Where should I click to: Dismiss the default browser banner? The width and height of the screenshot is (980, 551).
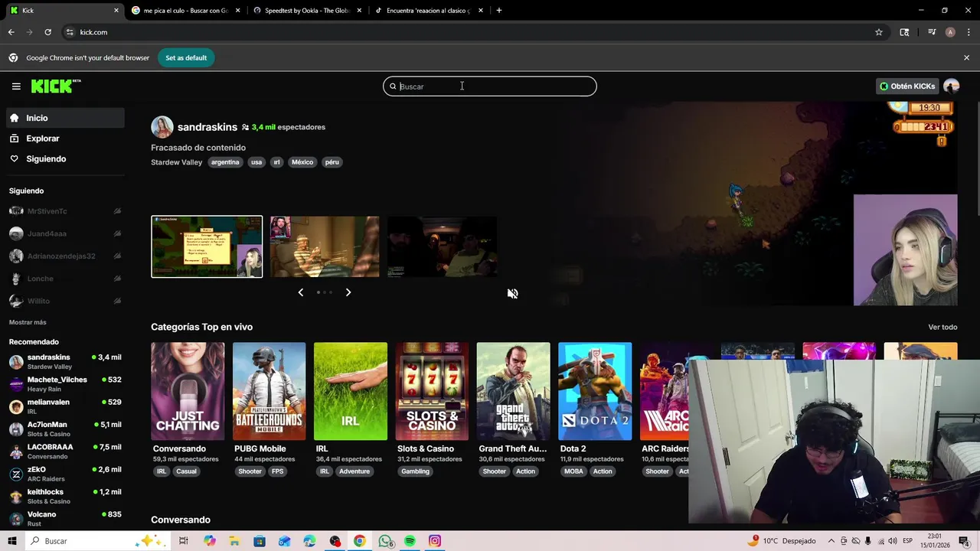[966, 57]
